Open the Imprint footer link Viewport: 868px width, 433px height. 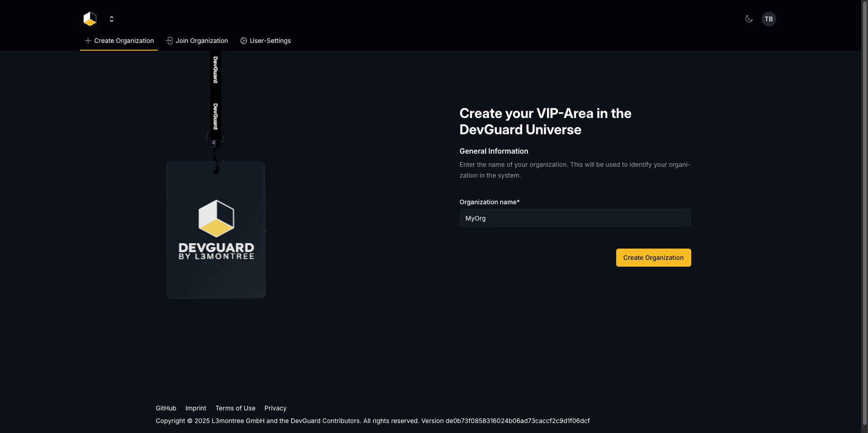(196, 408)
